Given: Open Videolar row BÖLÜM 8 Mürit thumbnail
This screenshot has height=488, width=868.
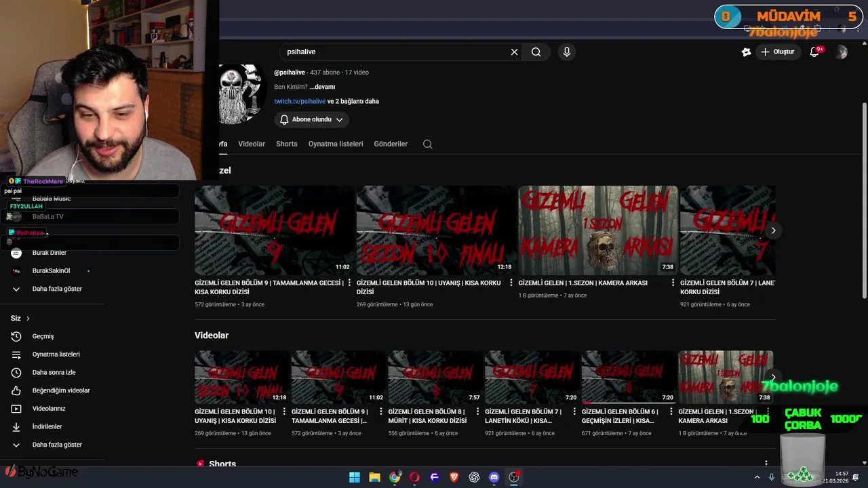Looking at the screenshot, I should (x=435, y=377).
